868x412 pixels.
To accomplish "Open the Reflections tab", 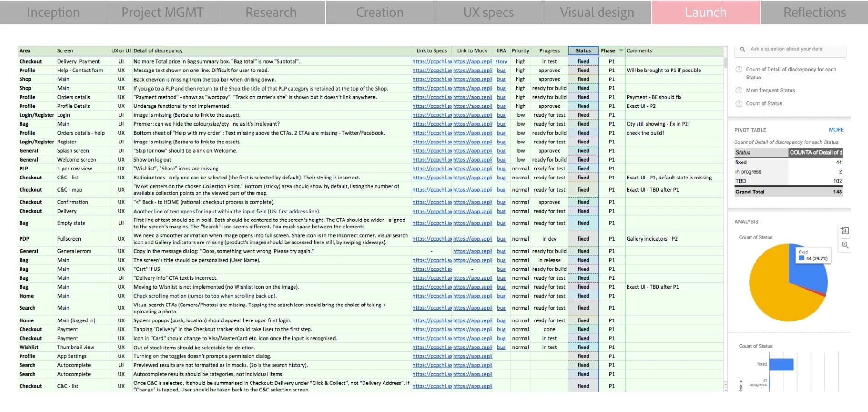I will 814,13.
